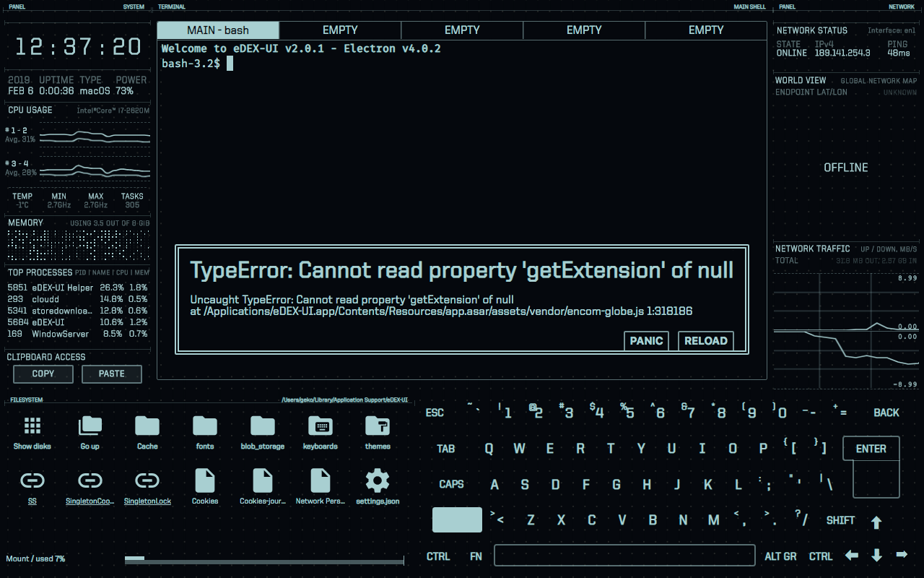Toggle the FN key
Viewport: 924px width, 578px height.
click(476, 556)
